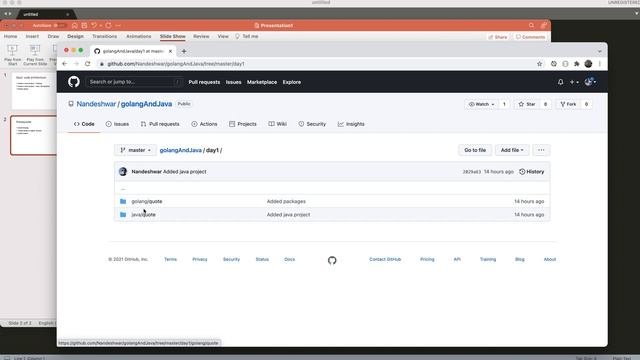This screenshot has height=360, width=640.
Task: Open the Slide Show ribbon tab in PowerPoint
Action: point(172,36)
